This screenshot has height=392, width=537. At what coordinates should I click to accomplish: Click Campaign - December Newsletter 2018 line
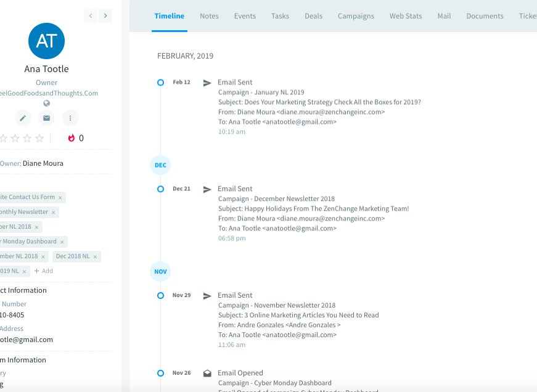click(x=276, y=198)
